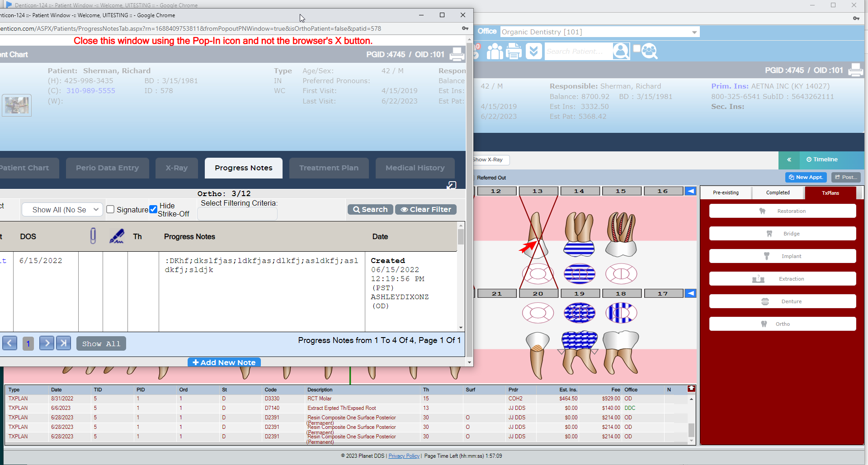Select tooth number 19 label

coord(579,293)
